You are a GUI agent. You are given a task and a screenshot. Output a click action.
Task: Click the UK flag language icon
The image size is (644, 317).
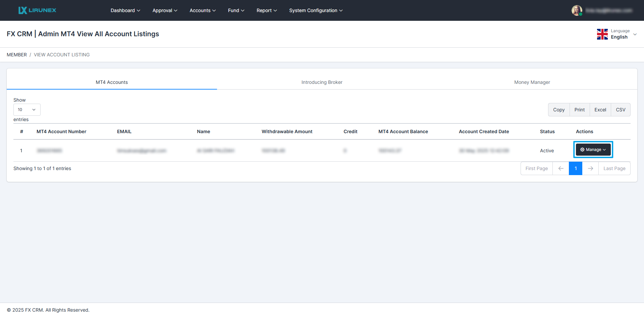602,34
